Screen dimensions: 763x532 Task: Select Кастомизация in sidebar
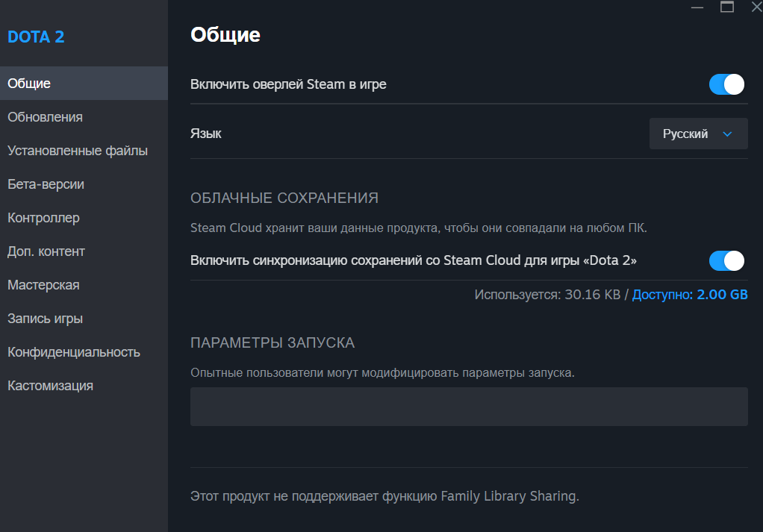[x=50, y=386]
